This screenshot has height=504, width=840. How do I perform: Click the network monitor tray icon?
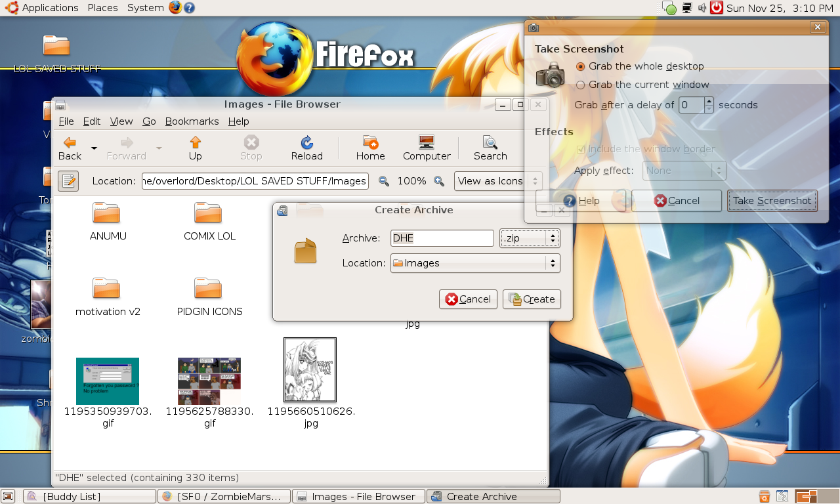686,8
